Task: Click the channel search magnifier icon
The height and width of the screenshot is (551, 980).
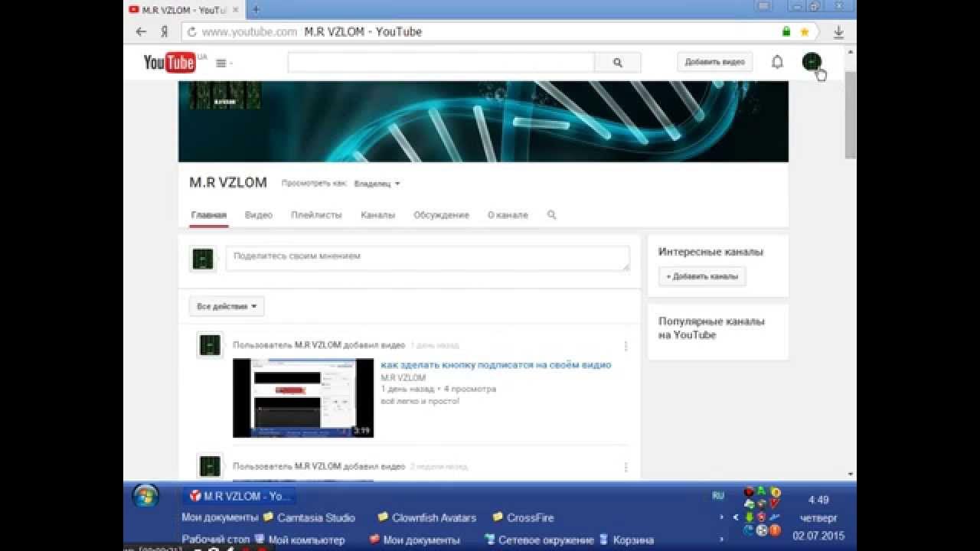Action: point(551,215)
